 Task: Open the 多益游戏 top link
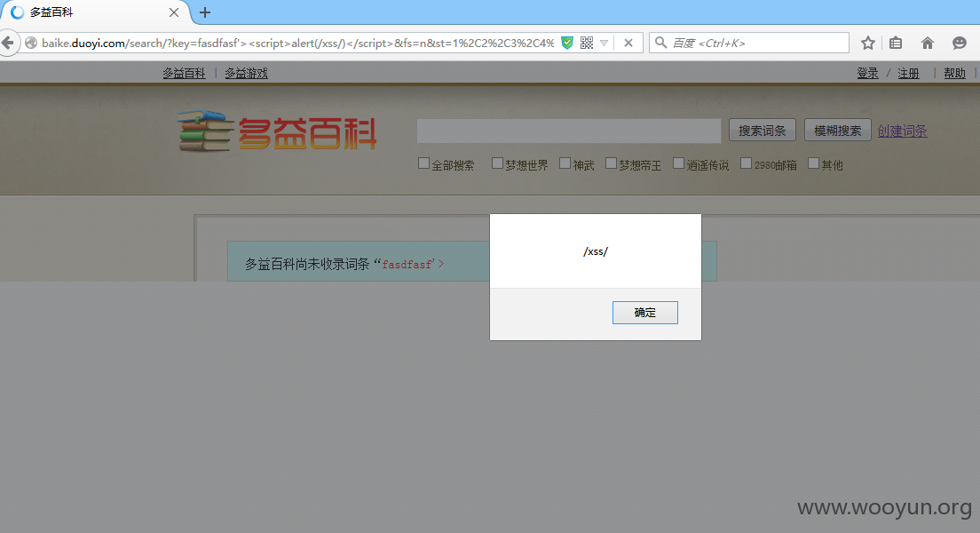[246, 73]
